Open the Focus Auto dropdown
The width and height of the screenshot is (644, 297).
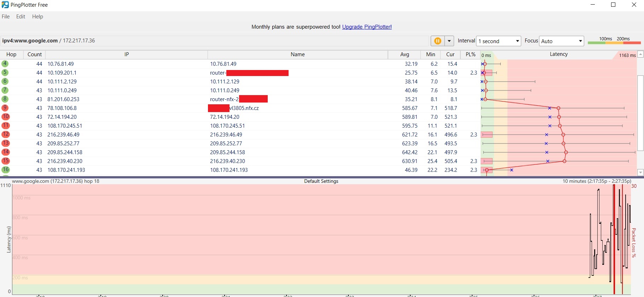click(x=561, y=41)
